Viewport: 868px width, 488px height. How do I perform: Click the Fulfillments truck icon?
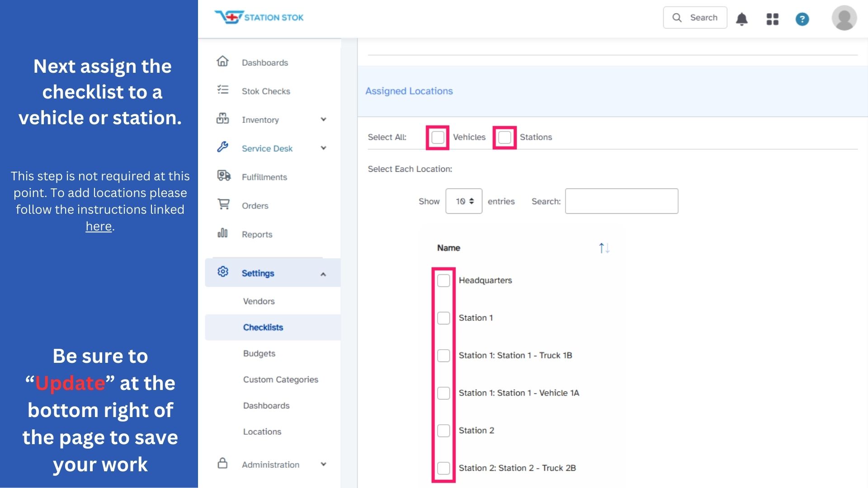click(x=223, y=176)
